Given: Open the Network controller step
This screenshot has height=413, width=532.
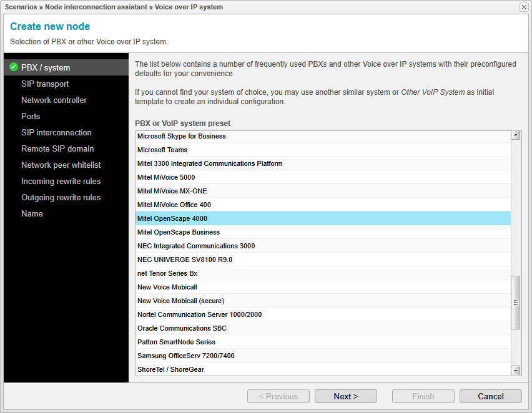Looking at the screenshot, I should [55, 100].
